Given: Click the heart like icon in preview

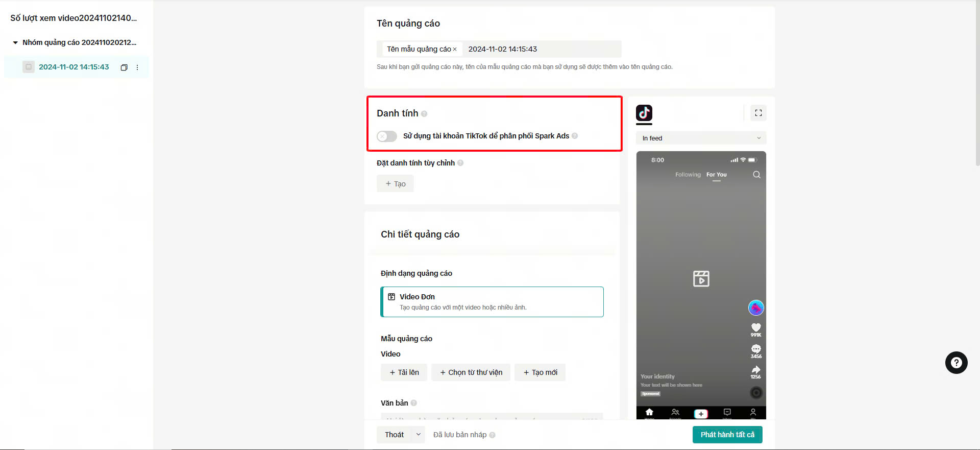Looking at the screenshot, I should 756,327.
